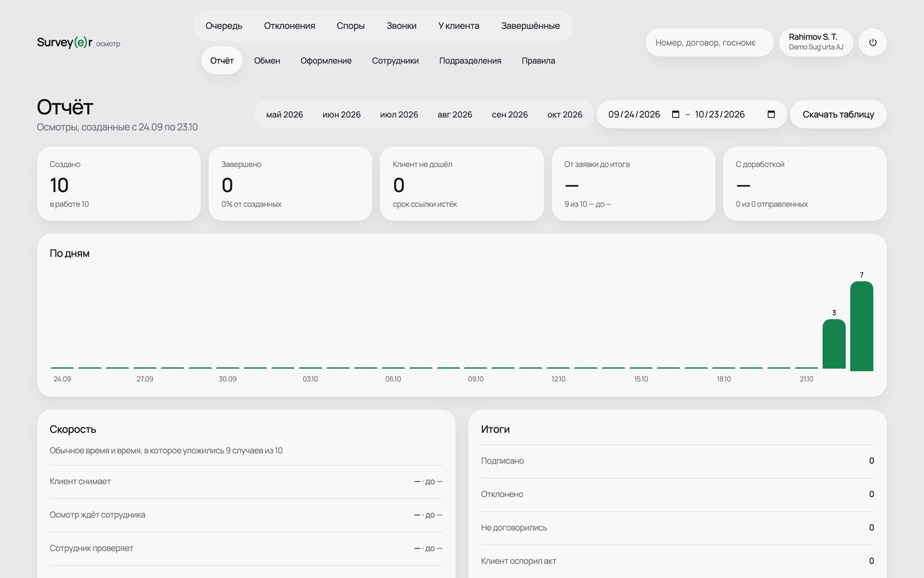Focus the search field Номер, договор
This screenshot has height=578, width=924.
(x=709, y=42)
